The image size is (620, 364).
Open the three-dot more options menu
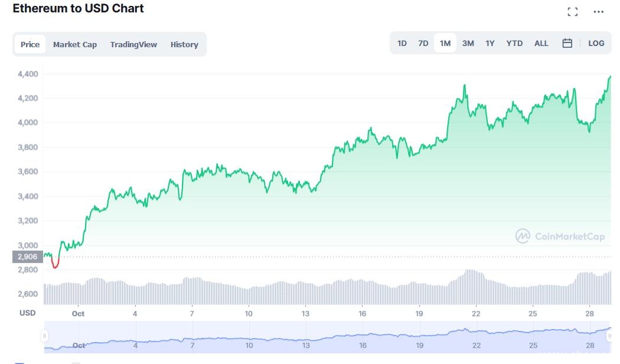599,12
